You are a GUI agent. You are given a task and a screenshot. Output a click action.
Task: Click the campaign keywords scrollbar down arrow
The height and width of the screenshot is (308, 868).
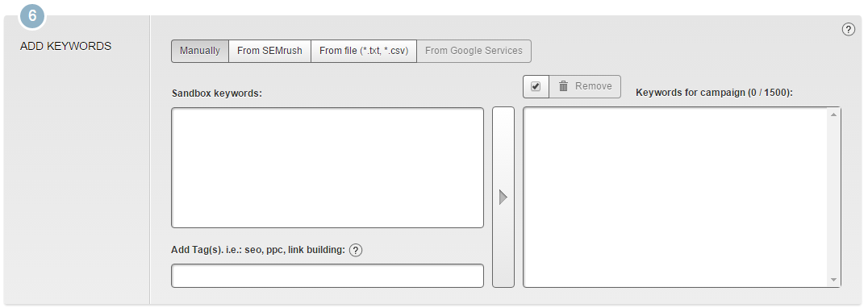click(833, 281)
